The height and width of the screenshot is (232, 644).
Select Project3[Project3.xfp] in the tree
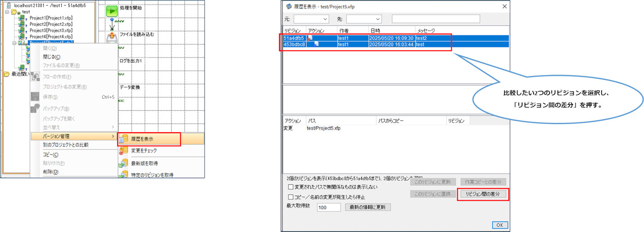51,30
